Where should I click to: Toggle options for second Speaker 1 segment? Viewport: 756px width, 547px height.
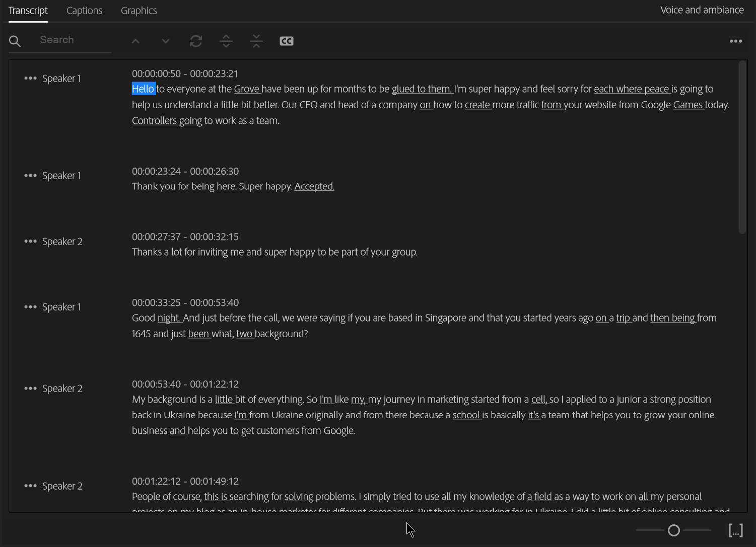click(30, 175)
